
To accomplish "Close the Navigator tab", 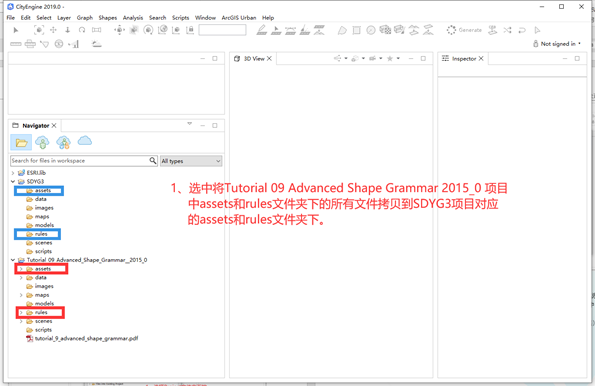I will click(x=54, y=126).
